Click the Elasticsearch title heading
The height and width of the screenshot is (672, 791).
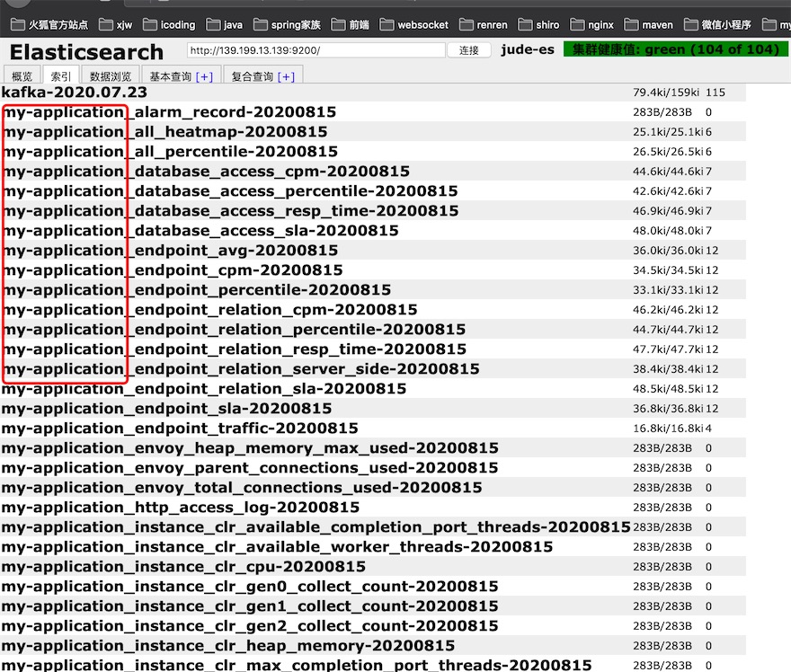86,52
